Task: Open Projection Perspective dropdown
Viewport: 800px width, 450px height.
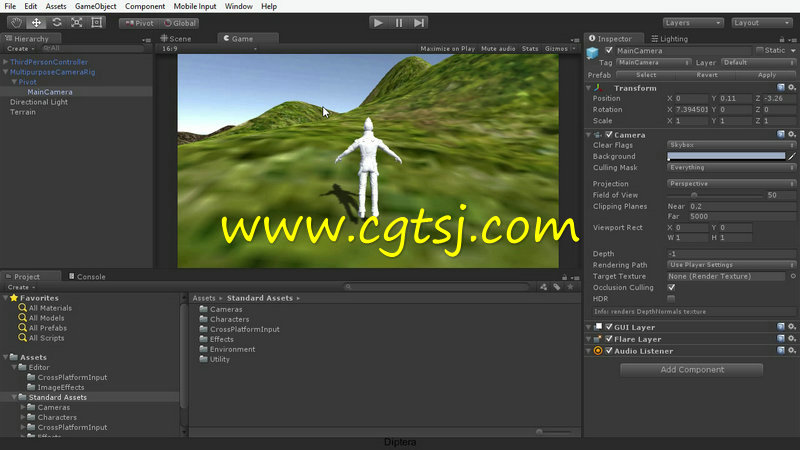Action: (731, 184)
